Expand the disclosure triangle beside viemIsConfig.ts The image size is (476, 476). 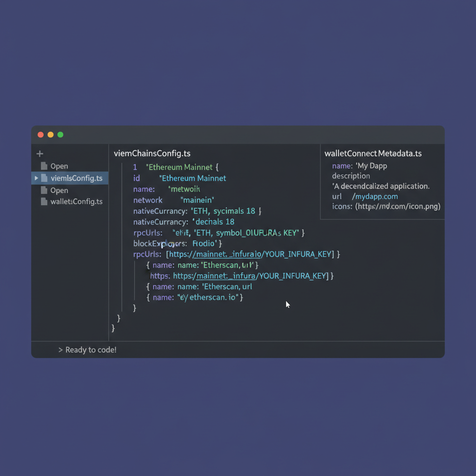(x=36, y=178)
